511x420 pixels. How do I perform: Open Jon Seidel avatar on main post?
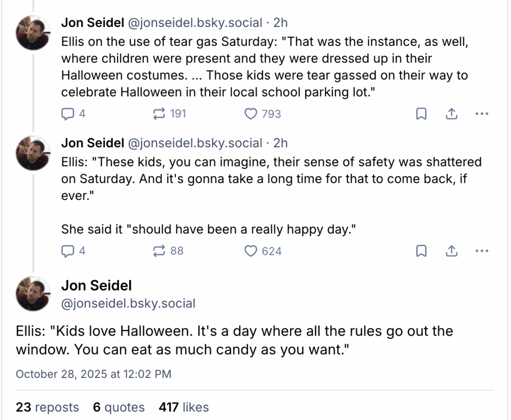(33, 294)
